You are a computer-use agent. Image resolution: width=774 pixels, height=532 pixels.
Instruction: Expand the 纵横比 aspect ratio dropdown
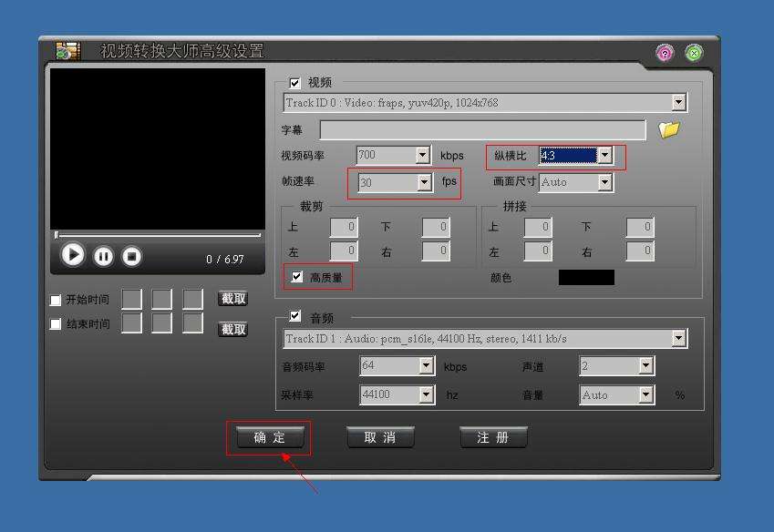pos(604,156)
